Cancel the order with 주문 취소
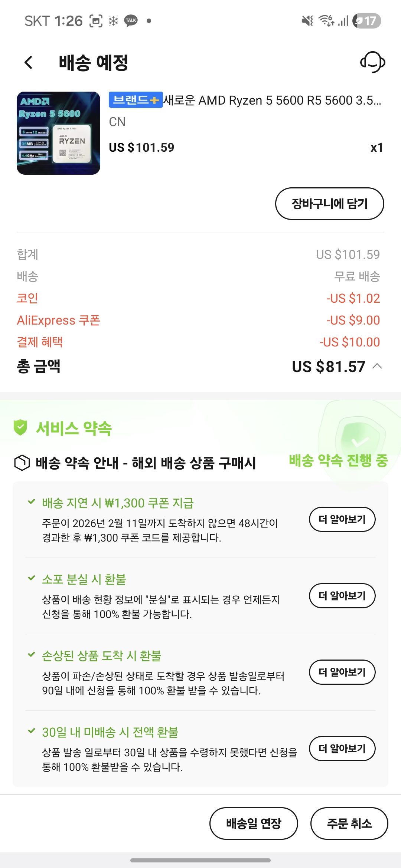Viewport: 401px width, 868px height. [x=349, y=823]
